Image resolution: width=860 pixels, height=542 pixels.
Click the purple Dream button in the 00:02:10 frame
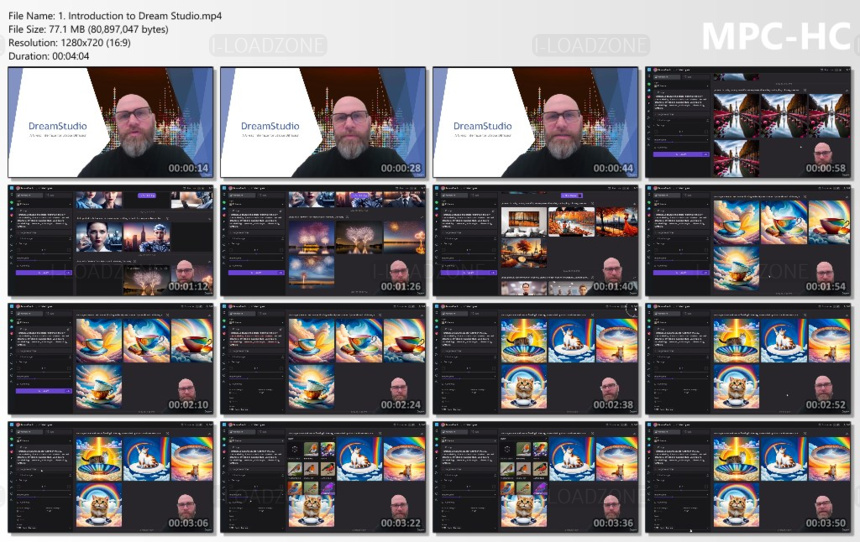[x=43, y=391]
